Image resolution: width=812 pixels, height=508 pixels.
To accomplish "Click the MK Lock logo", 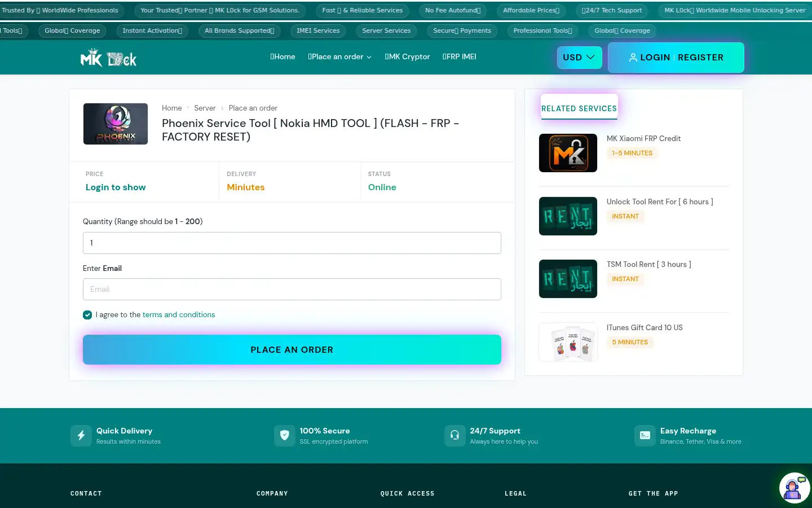I will point(108,58).
